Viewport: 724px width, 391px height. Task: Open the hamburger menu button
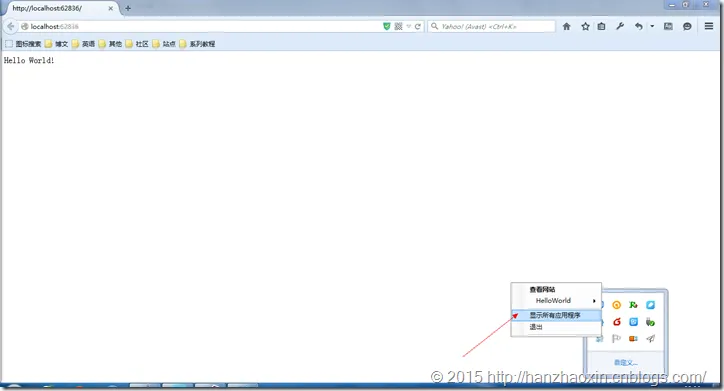(709, 26)
